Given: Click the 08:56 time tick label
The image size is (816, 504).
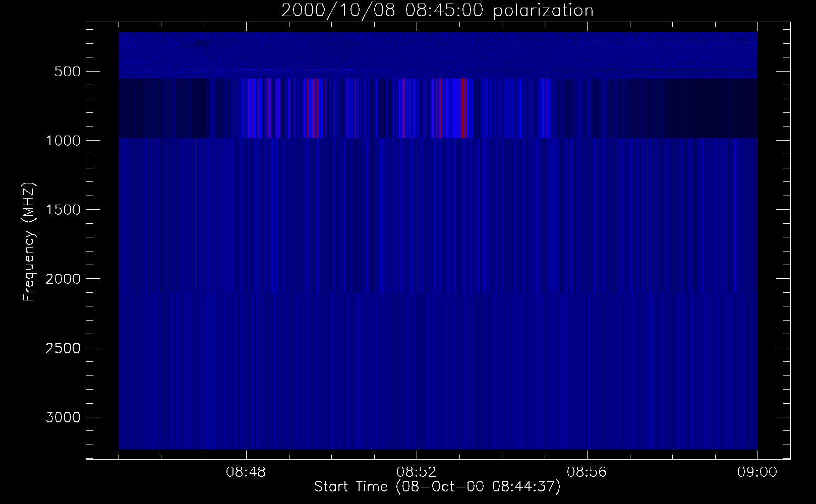Looking at the screenshot, I should (x=587, y=472).
